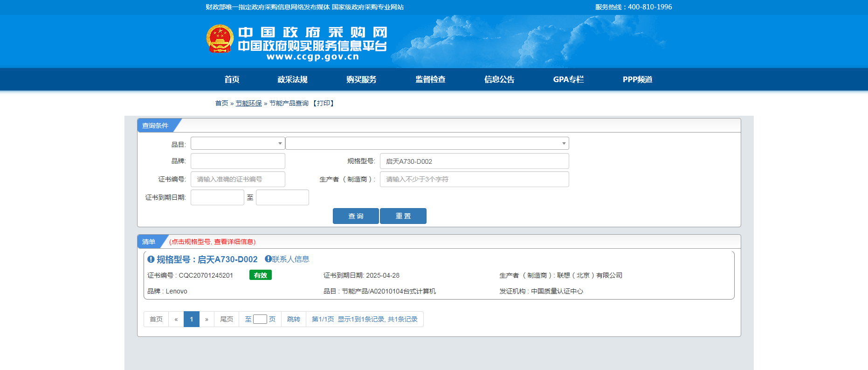Click the previous page « button
The width and height of the screenshot is (868, 370).
tap(176, 319)
